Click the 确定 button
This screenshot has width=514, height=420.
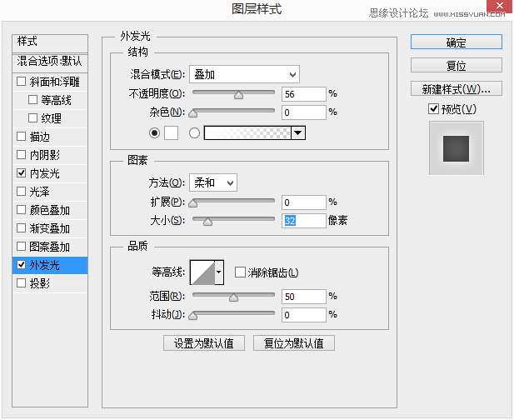tap(457, 42)
